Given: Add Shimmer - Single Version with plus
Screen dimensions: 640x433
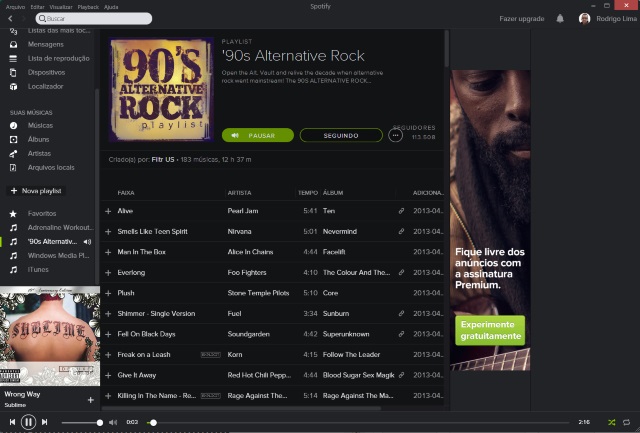Looking at the screenshot, I should pos(108,314).
